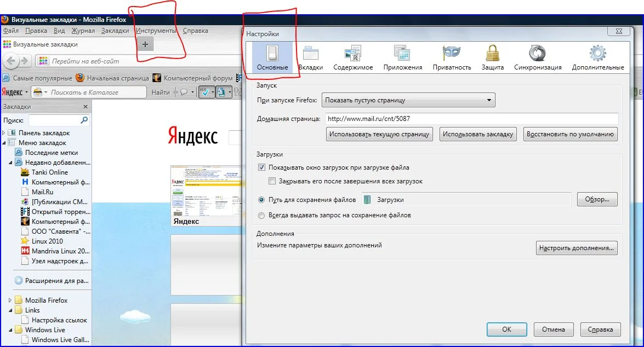Collapse Меню закладок tree item
The height and width of the screenshot is (347, 644).
4,143
